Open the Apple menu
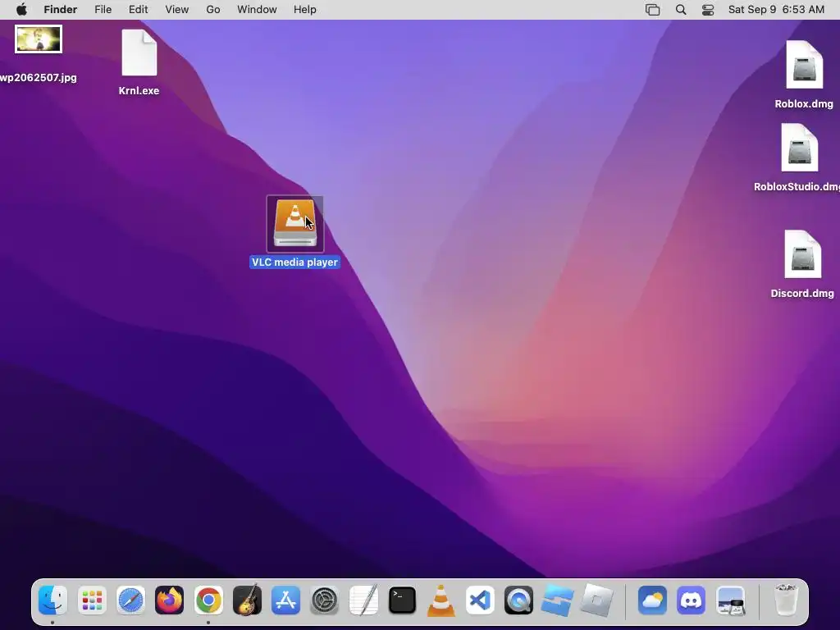 coord(21,10)
